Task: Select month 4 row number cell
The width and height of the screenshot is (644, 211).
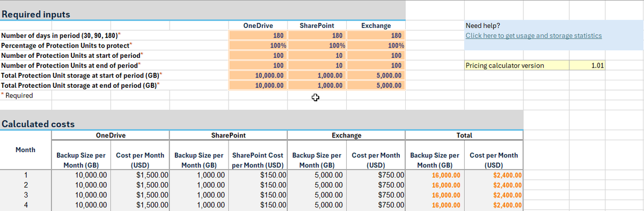Action: (26, 205)
